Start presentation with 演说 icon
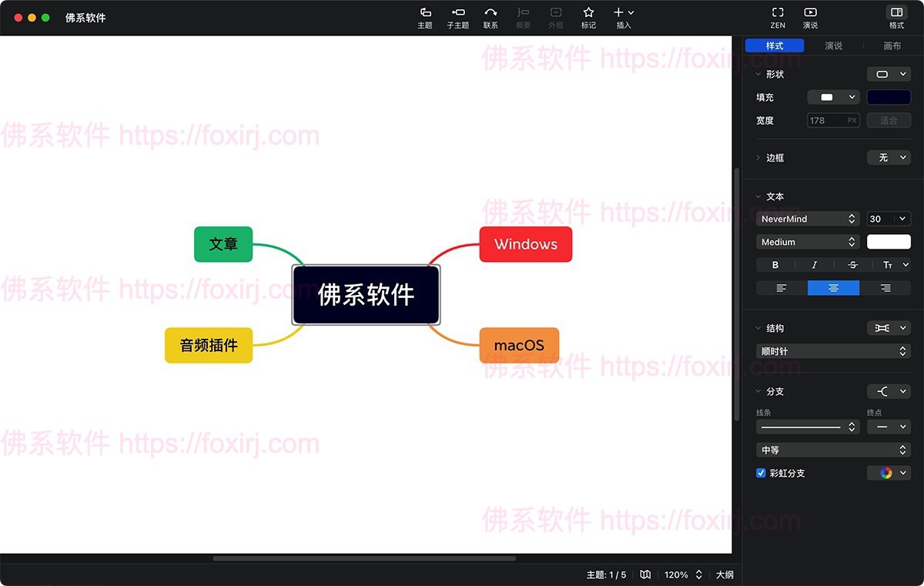The height and width of the screenshot is (586, 924). click(x=810, y=13)
